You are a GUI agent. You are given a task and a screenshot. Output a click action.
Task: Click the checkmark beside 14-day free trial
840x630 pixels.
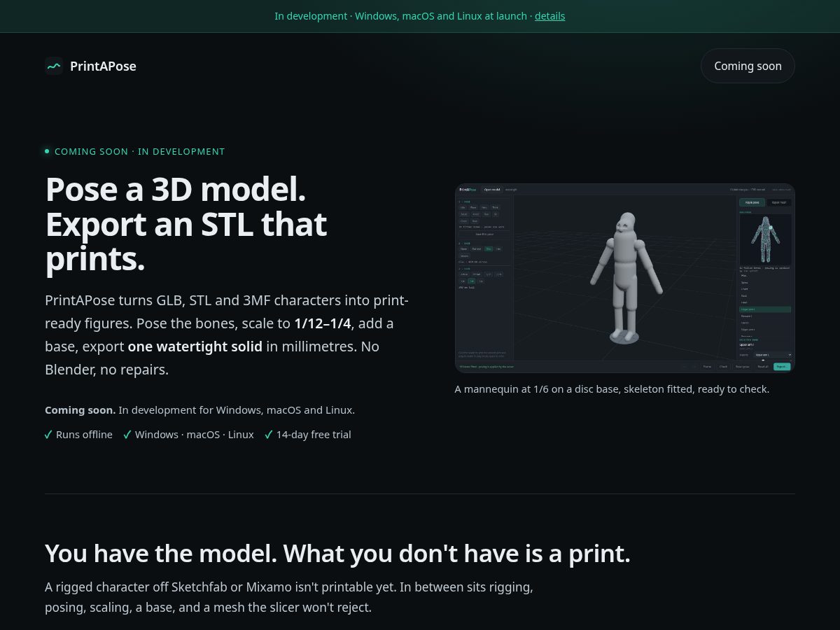(x=269, y=435)
